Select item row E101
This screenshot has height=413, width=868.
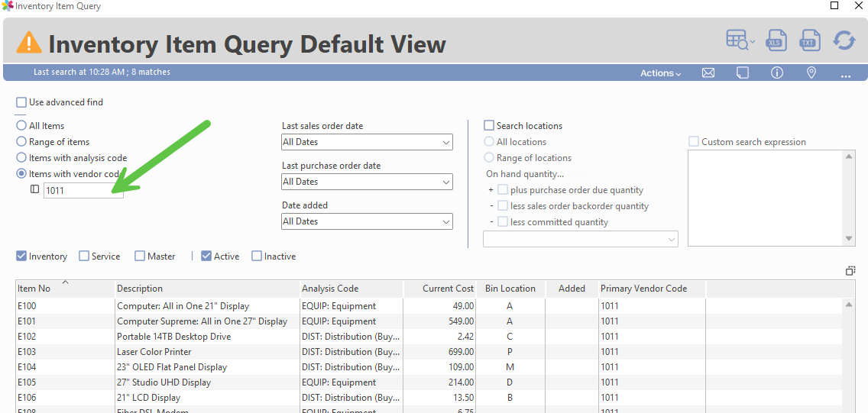click(x=429, y=321)
